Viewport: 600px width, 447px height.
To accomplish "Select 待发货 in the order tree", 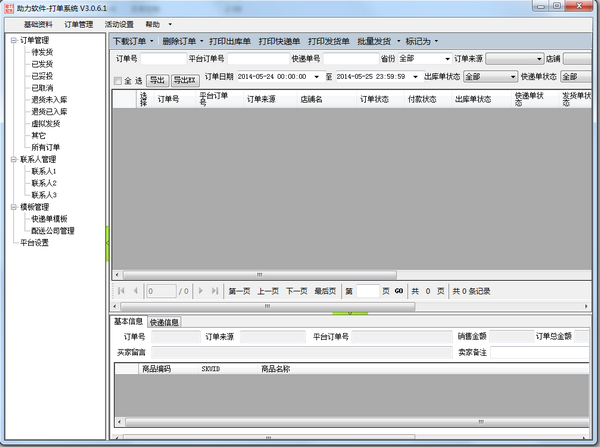I will point(42,52).
